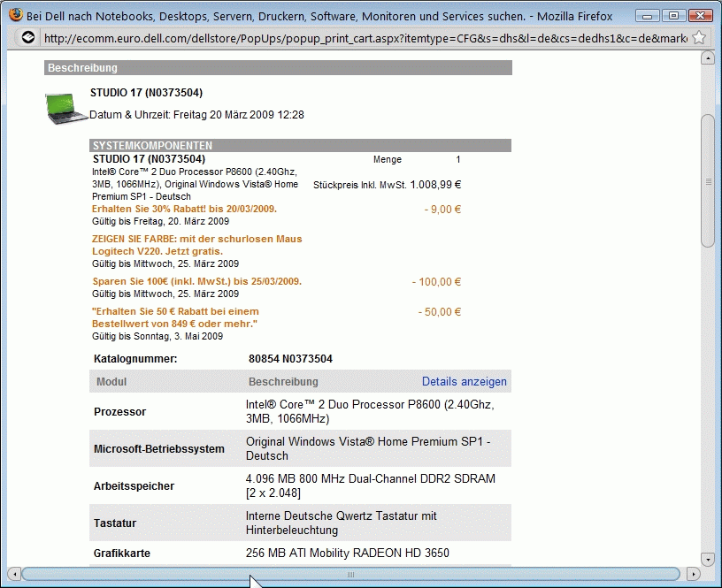Click the 'Sparen Sie 100€' offer text
This screenshot has height=588, width=722.
point(197,281)
